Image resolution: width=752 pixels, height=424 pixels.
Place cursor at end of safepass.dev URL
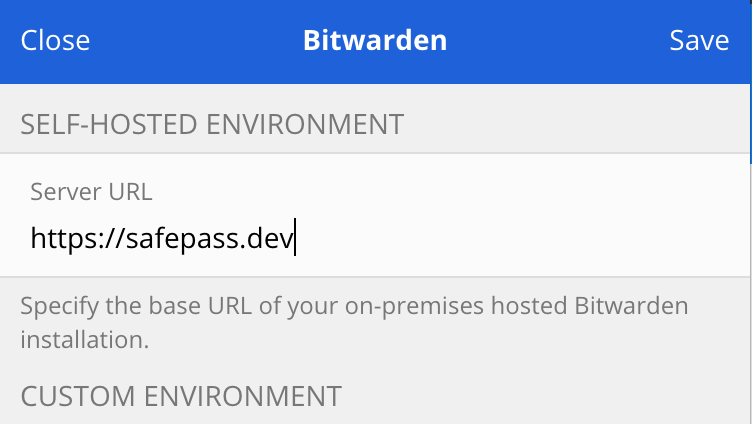click(x=294, y=239)
